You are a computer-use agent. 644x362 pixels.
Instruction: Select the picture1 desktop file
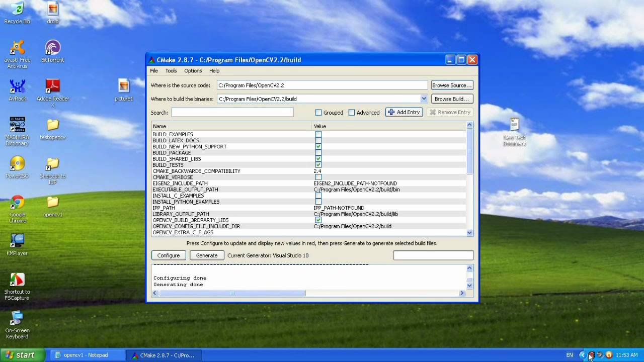[x=124, y=90]
